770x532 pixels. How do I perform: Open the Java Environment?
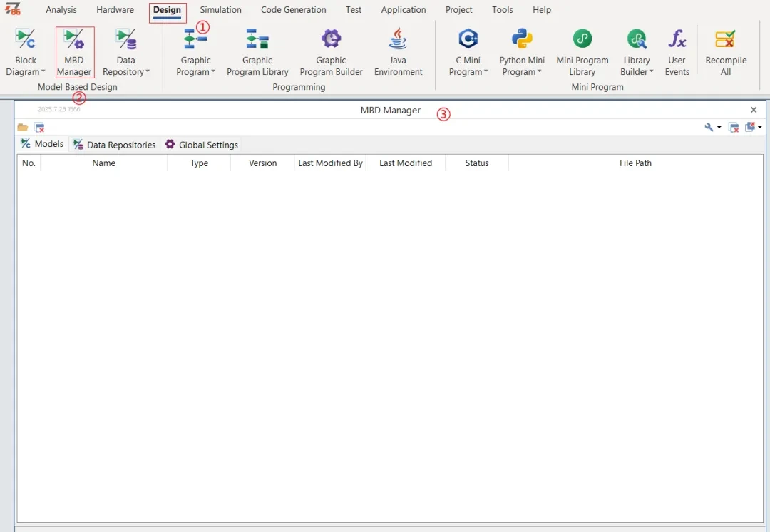[x=397, y=50]
